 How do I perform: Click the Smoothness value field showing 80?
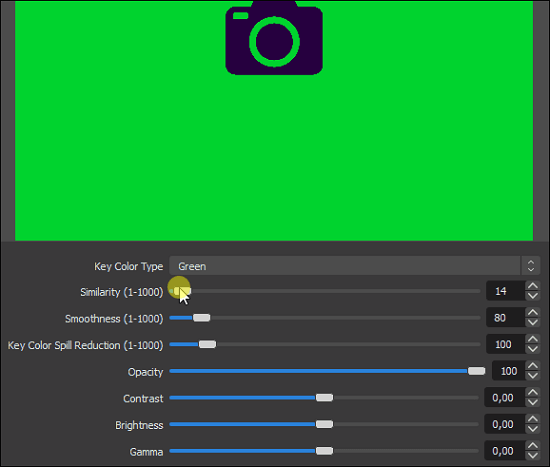(505, 318)
